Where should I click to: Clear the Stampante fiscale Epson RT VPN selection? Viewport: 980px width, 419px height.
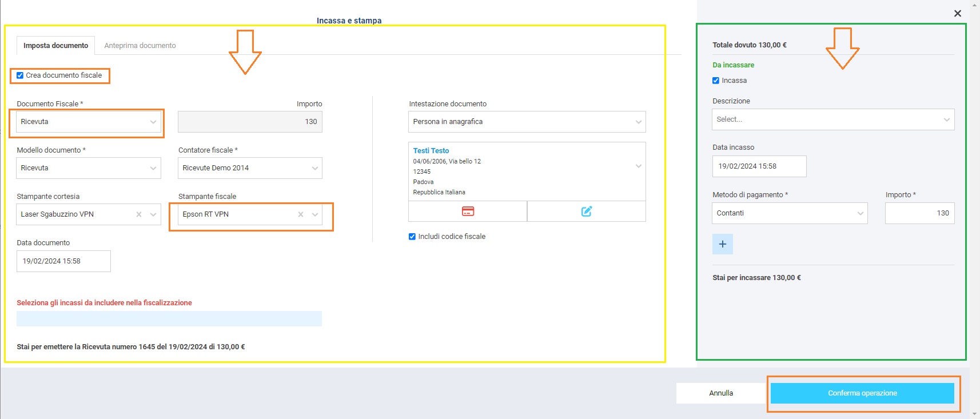click(x=301, y=214)
